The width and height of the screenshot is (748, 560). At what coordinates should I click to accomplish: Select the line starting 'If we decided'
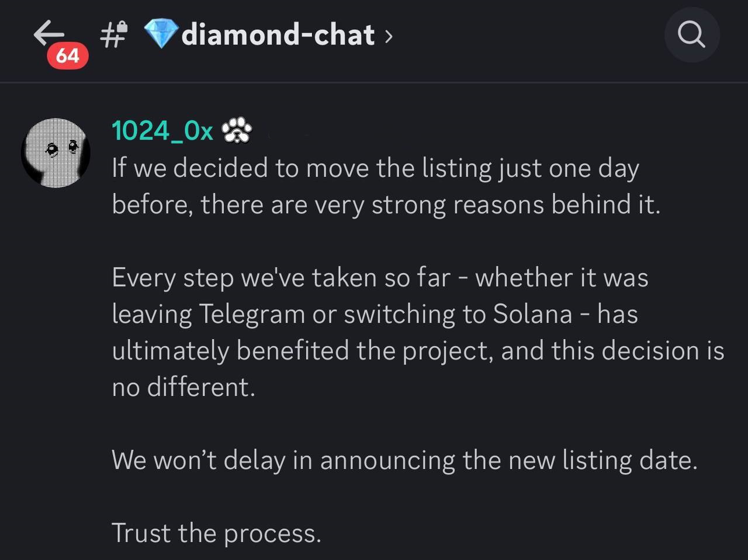pos(375,168)
